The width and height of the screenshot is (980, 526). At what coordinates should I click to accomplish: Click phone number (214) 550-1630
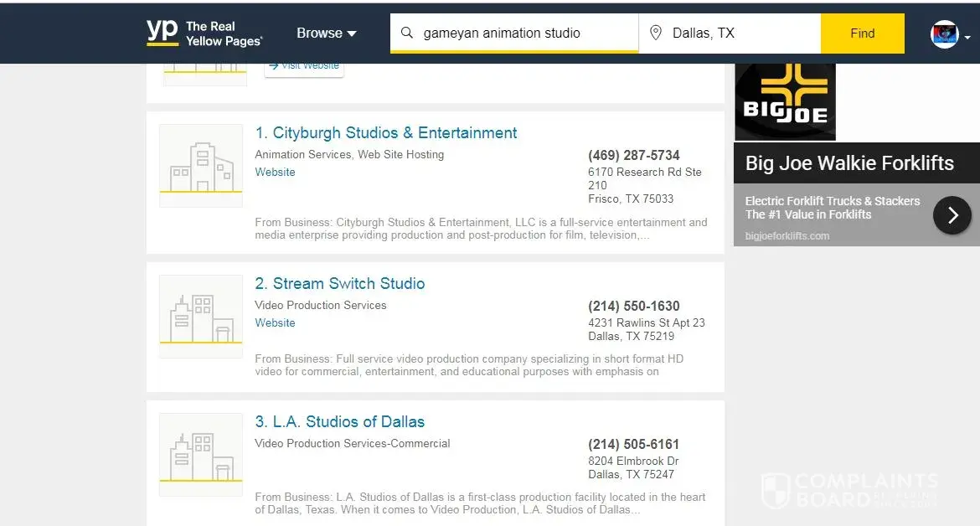click(634, 306)
